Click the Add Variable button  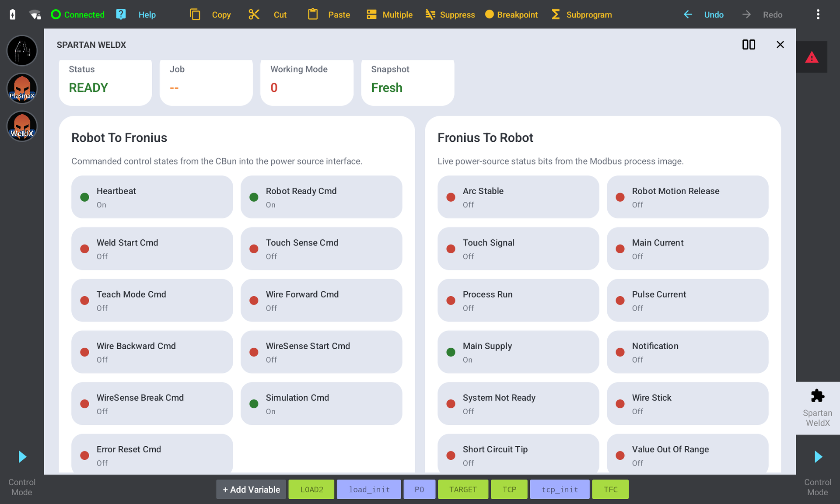[x=251, y=489]
